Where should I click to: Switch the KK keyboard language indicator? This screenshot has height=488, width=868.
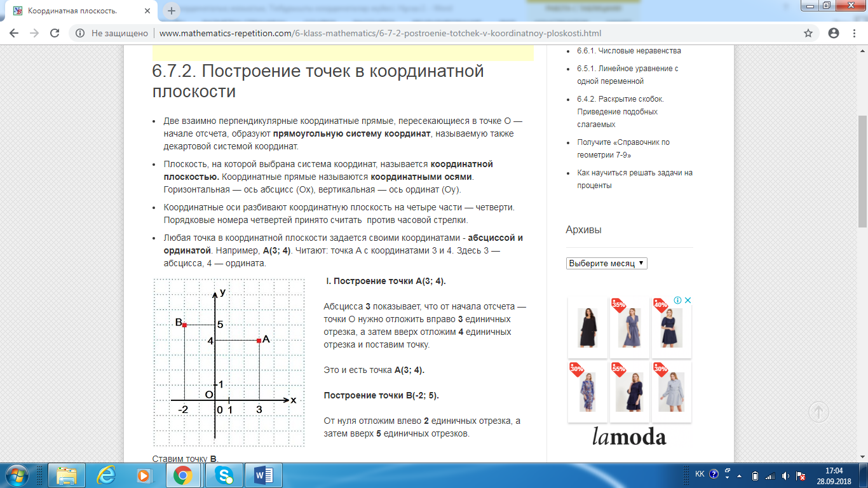click(x=700, y=475)
